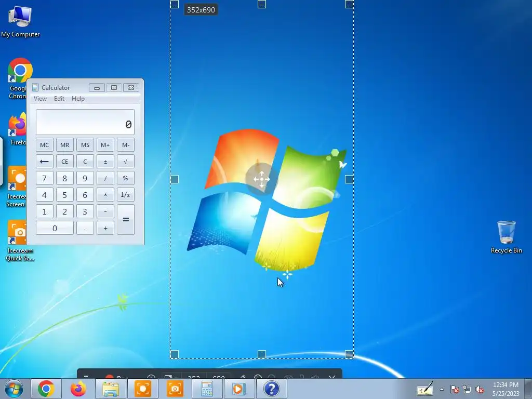532x399 pixels.
Task: Click digit 7 on Calculator
Action: [45, 178]
